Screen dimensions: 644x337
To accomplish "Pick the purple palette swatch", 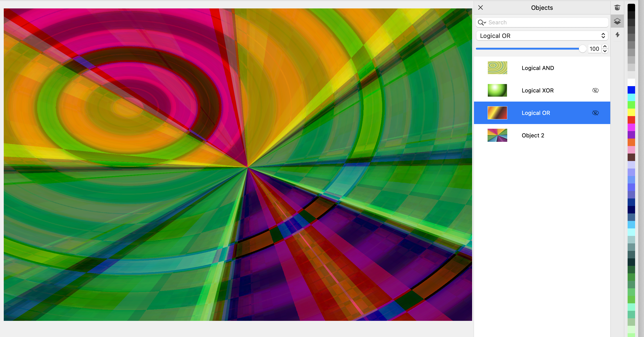I will click(x=631, y=135).
